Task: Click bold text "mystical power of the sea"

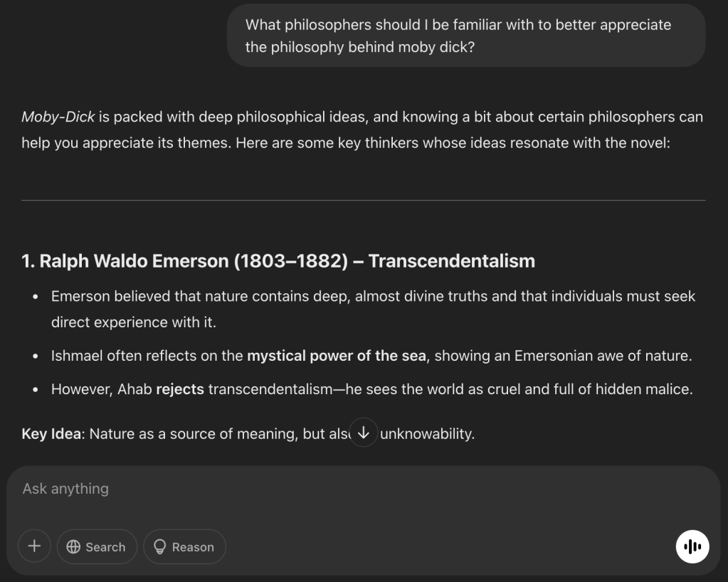Action: pyautogui.click(x=336, y=356)
